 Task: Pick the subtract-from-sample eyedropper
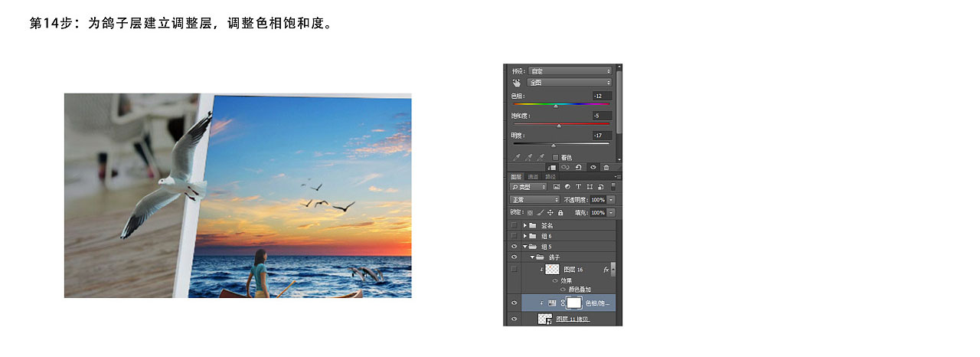(x=541, y=157)
